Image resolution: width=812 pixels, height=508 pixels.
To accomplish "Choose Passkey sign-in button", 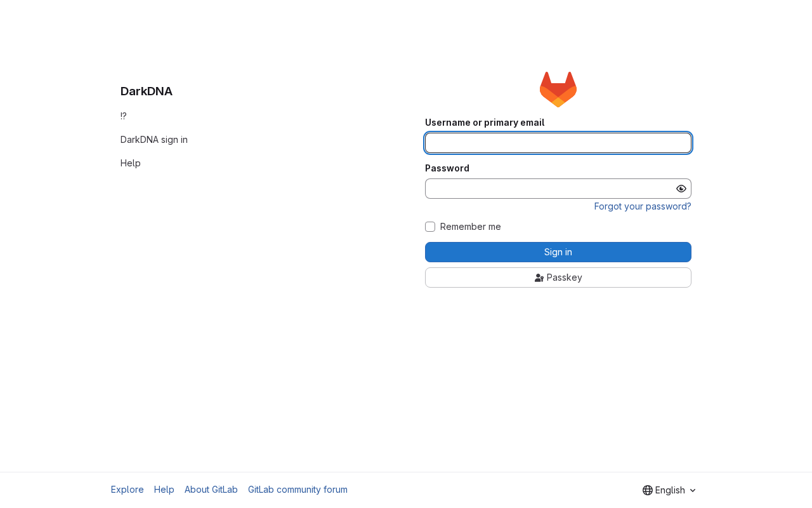I will coord(558,277).
